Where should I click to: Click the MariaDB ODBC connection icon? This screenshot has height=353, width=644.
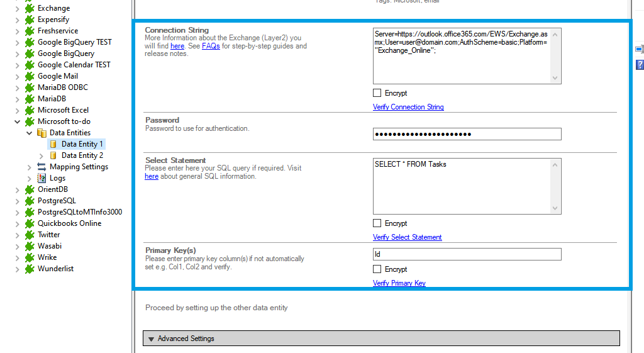[30, 87]
